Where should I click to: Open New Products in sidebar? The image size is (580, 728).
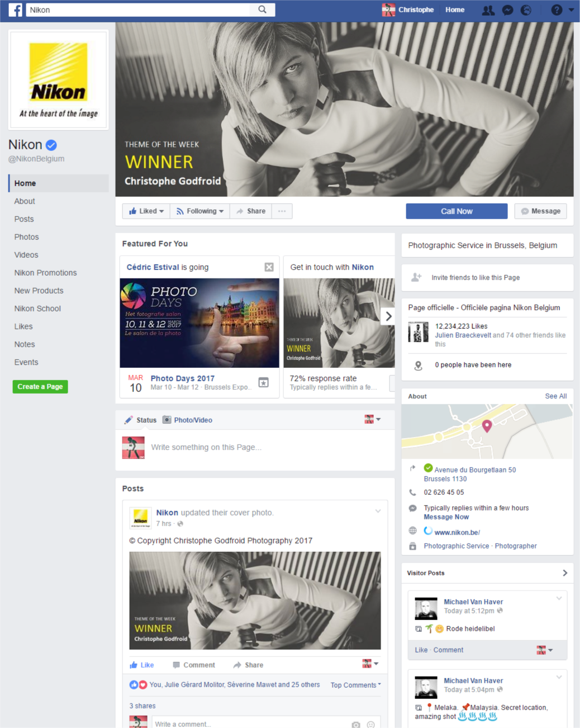39,291
